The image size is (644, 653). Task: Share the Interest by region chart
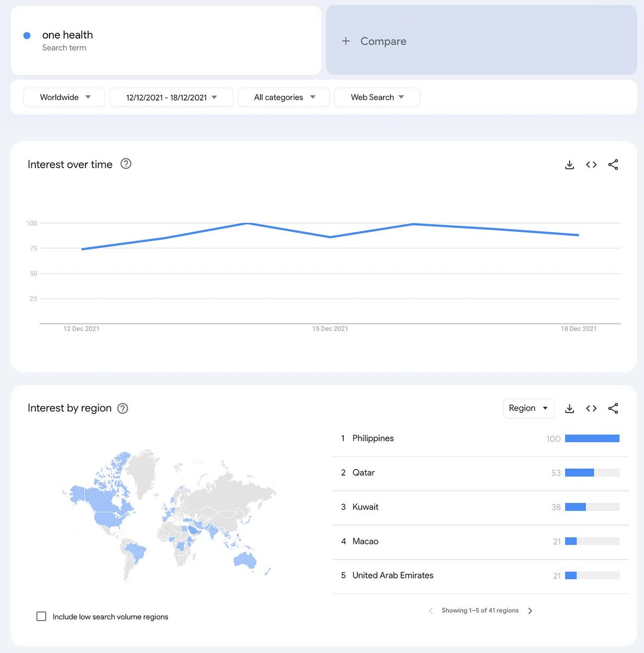pos(613,409)
